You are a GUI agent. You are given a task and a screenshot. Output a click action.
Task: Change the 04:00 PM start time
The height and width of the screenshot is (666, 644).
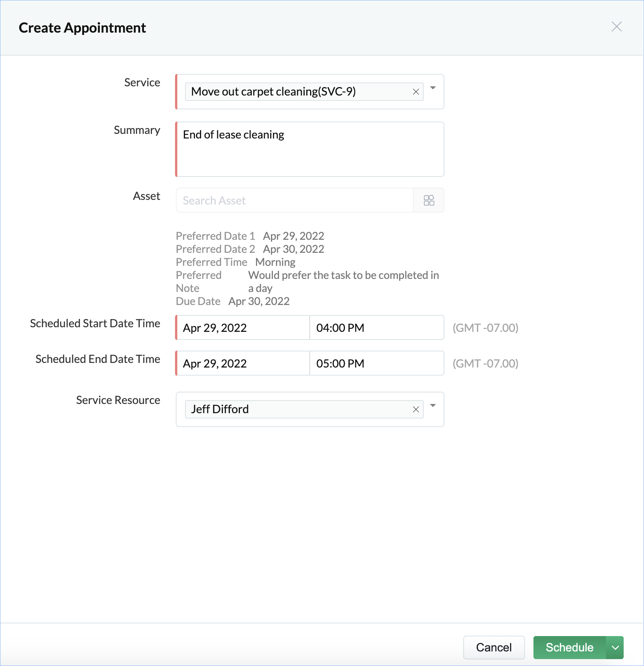coord(376,328)
